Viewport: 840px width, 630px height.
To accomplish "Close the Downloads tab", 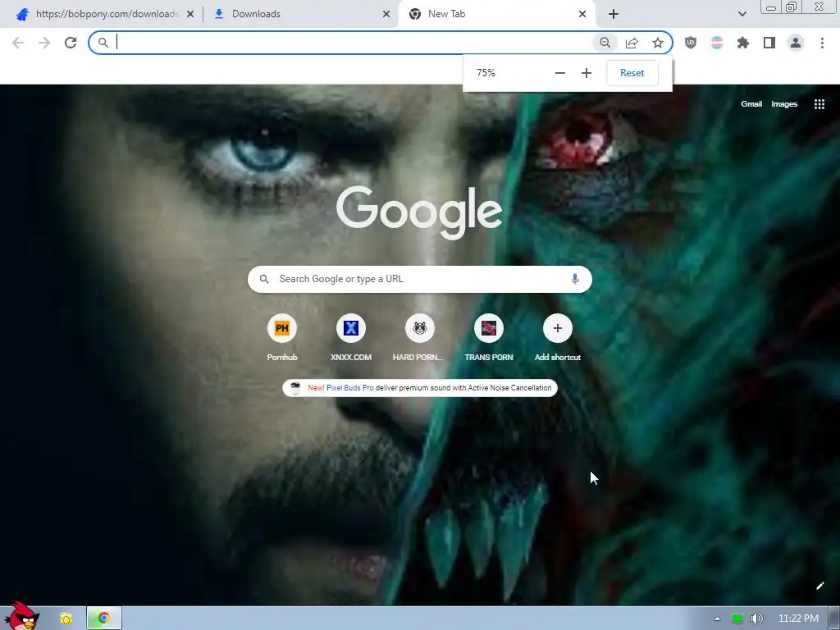I will coord(386,14).
